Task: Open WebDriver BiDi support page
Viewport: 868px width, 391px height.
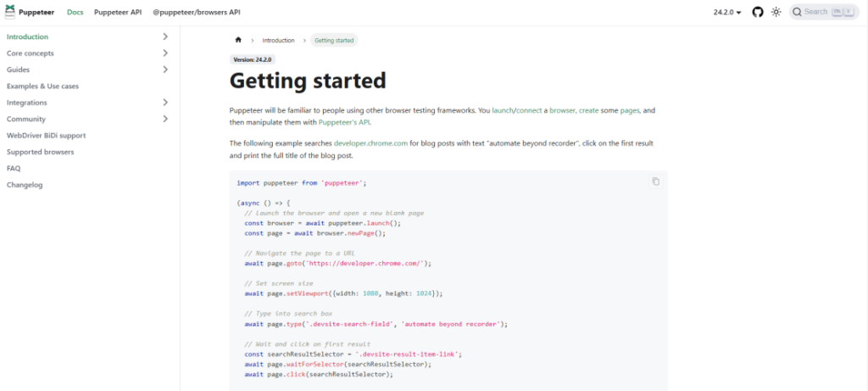Action: (46, 136)
